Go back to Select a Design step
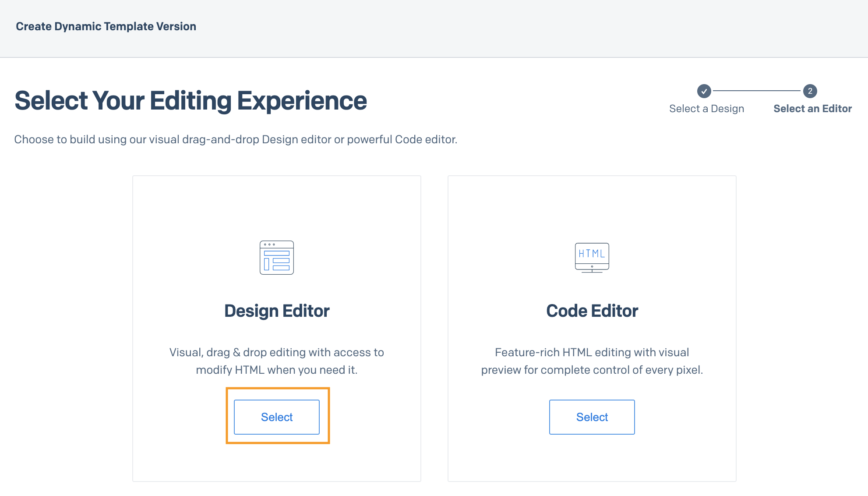 [706, 109]
